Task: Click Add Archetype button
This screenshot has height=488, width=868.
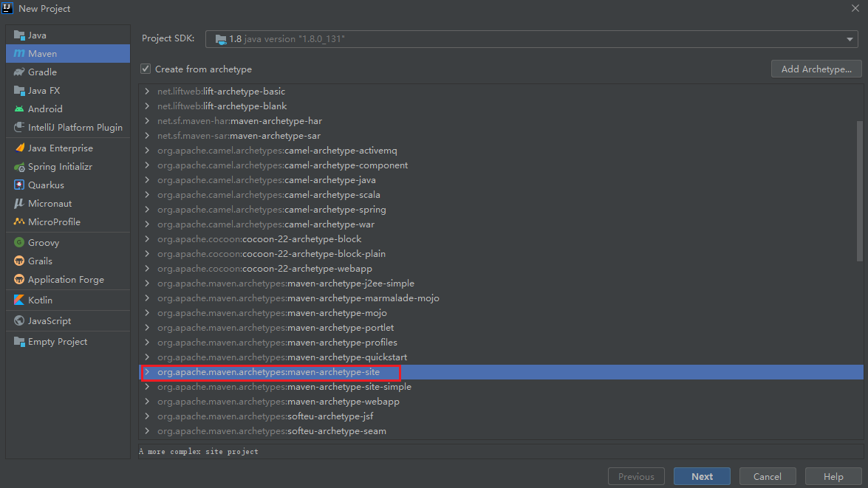Action: pyautogui.click(x=816, y=69)
